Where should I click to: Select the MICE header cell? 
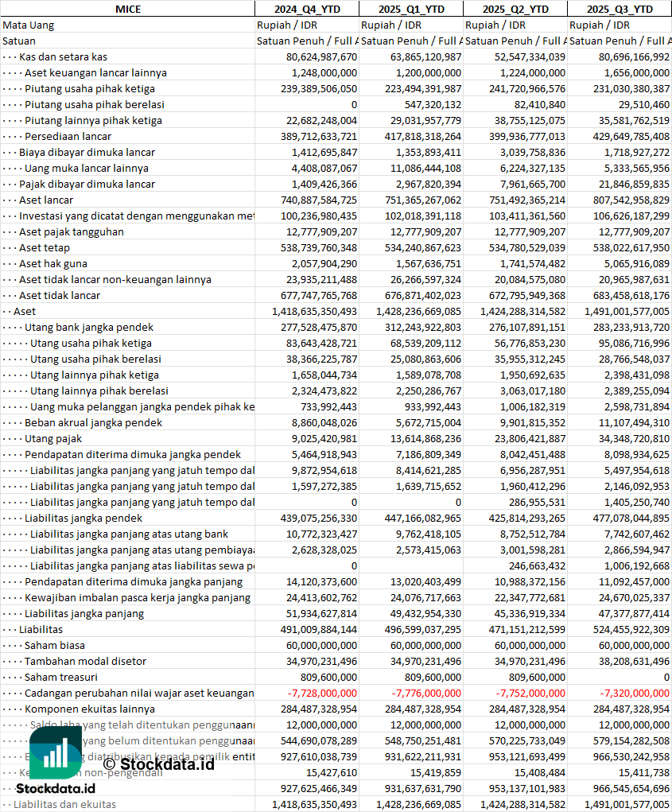coord(128,9)
